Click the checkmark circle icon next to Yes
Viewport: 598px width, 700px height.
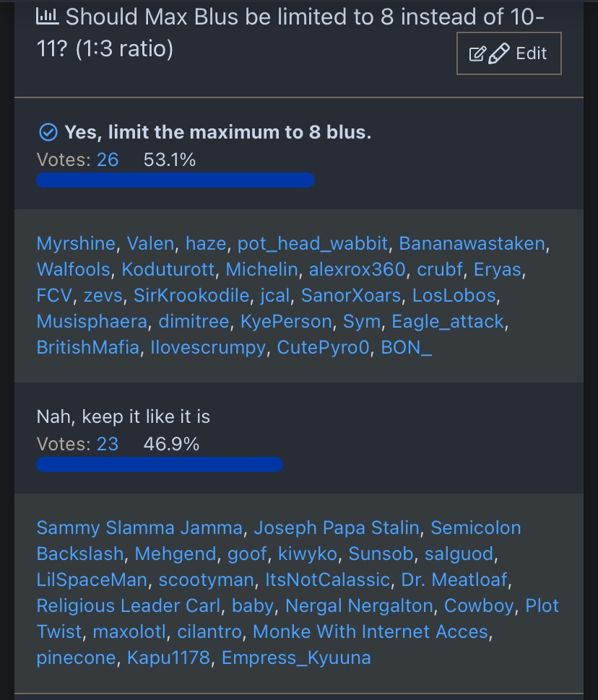click(48, 133)
